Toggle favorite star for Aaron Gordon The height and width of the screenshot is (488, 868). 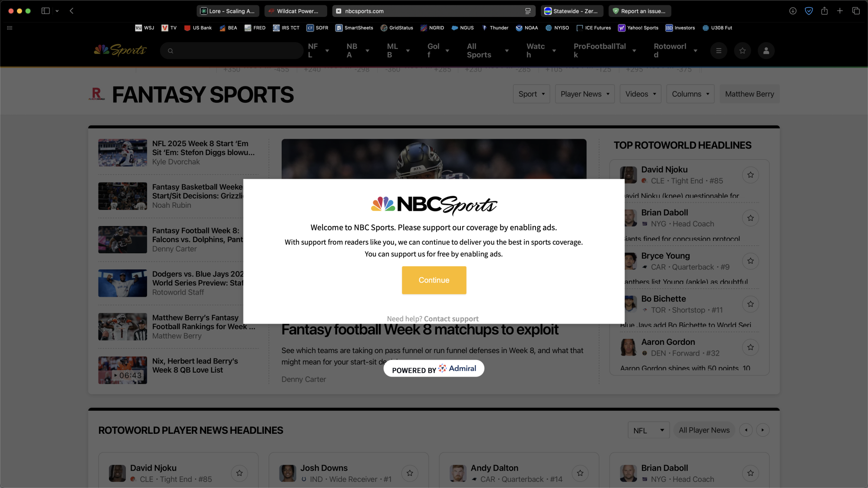750,347
